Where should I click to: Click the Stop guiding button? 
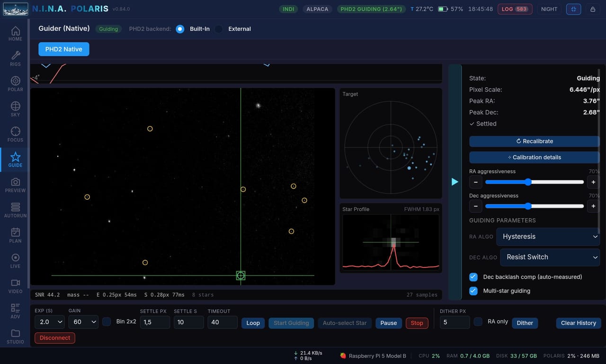pos(417,323)
